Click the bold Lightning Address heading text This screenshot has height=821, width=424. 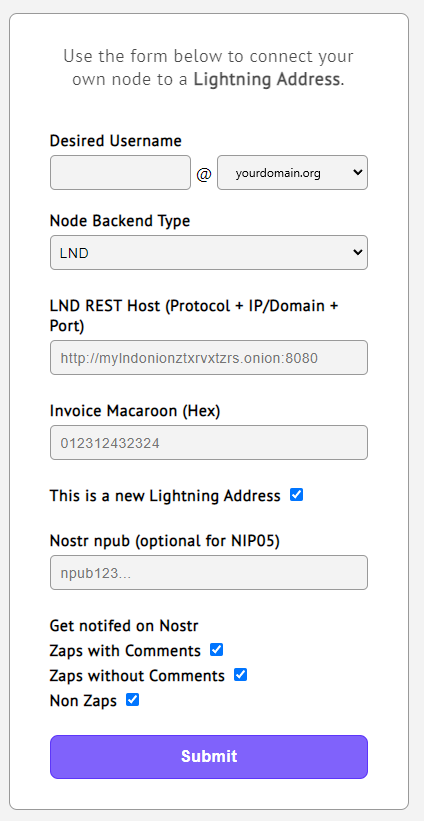tap(267, 80)
